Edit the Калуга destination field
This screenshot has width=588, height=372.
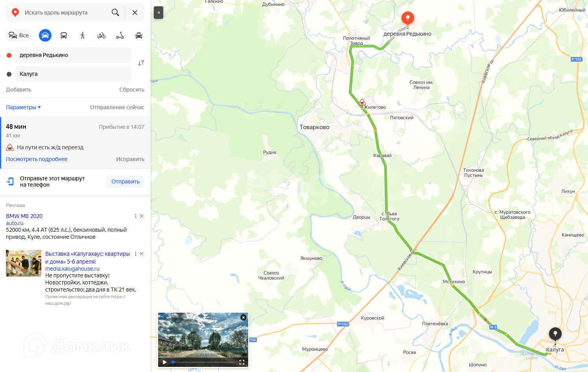[x=73, y=74]
